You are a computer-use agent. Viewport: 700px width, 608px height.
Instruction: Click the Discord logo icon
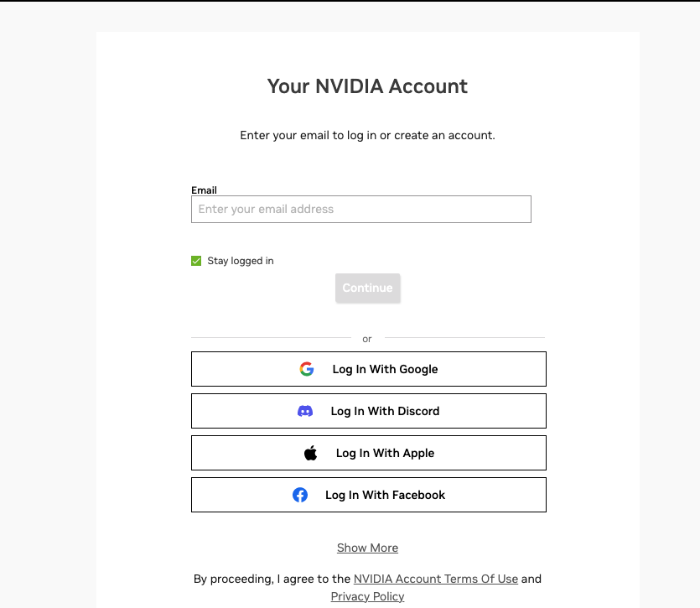(x=305, y=411)
